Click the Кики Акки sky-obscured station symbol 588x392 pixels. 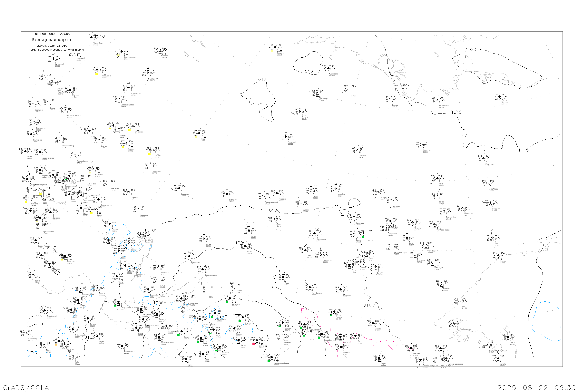click(x=100, y=70)
